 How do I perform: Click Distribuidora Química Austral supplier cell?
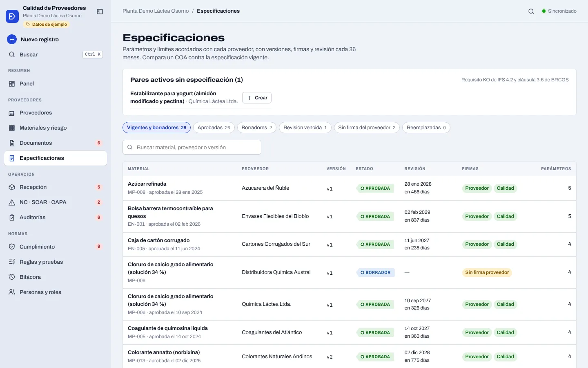click(x=276, y=272)
